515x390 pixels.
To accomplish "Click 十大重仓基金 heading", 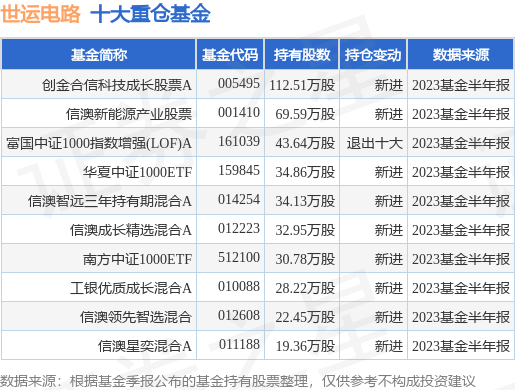I will click(150, 14).
